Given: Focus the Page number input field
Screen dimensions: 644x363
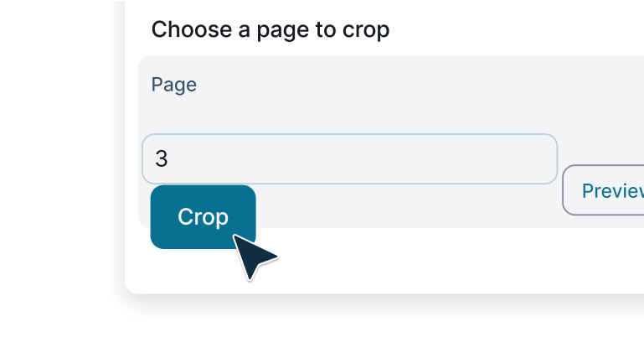Looking at the screenshot, I should pos(349,158).
